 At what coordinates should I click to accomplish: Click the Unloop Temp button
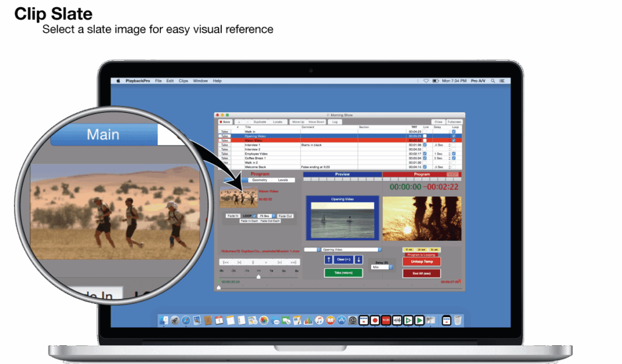click(x=422, y=261)
